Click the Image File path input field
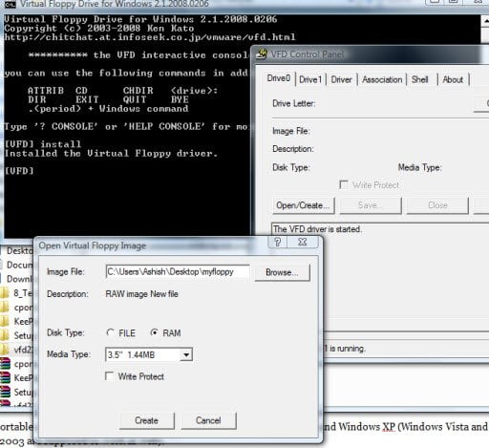This screenshot has height=448, width=489. click(178, 272)
